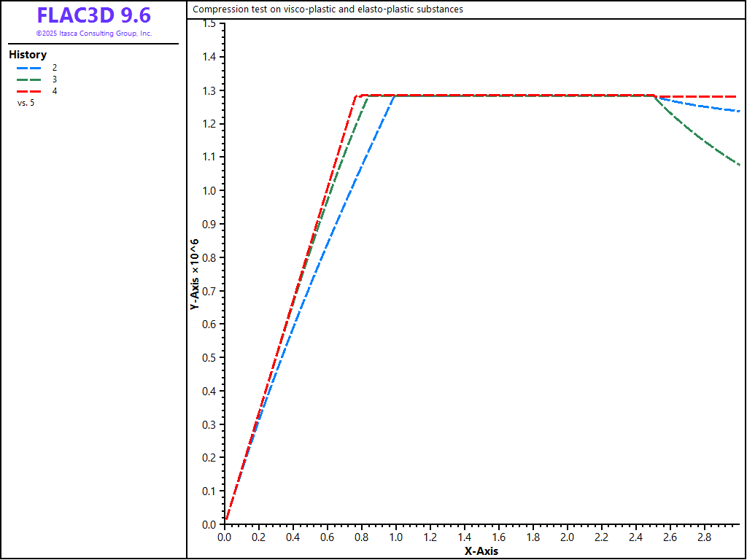Click the 1.0 tick label on the Y axis
This screenshot has height=560, width=747.
click(x=209, y=191)
